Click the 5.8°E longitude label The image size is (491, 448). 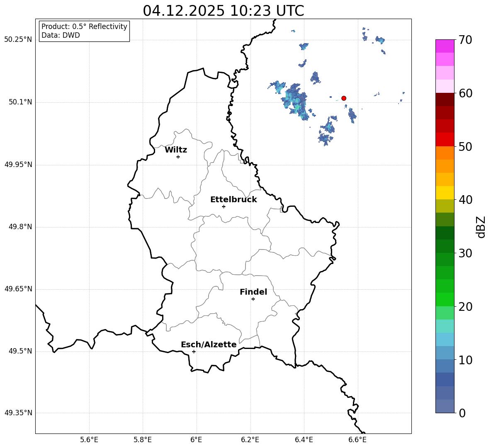[143, 440]
